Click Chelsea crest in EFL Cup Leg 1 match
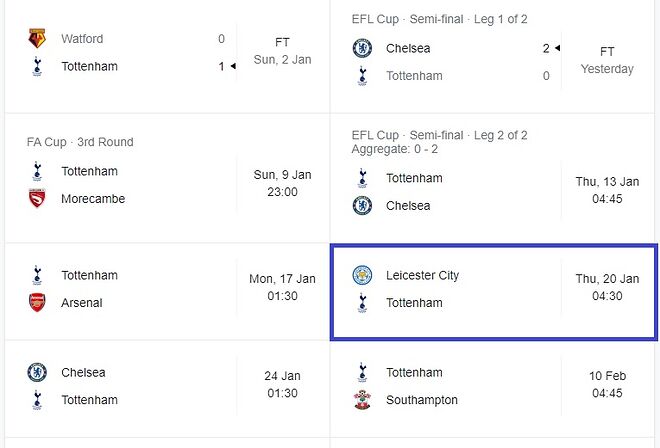 (362, 48)
